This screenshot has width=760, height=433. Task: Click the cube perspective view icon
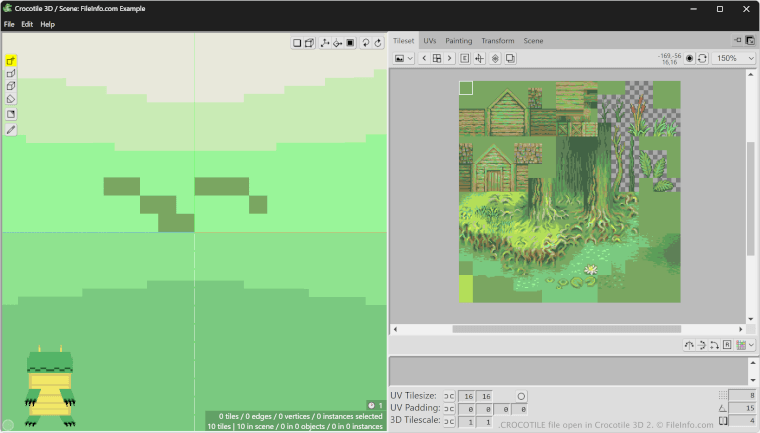point(310,43)
